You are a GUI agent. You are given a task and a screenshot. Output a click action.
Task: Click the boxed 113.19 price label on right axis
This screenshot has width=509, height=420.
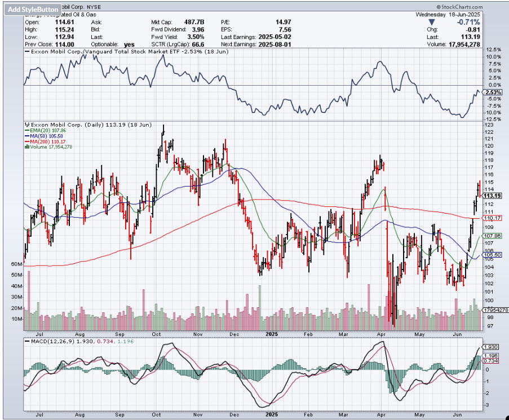(x=492, y=196)
